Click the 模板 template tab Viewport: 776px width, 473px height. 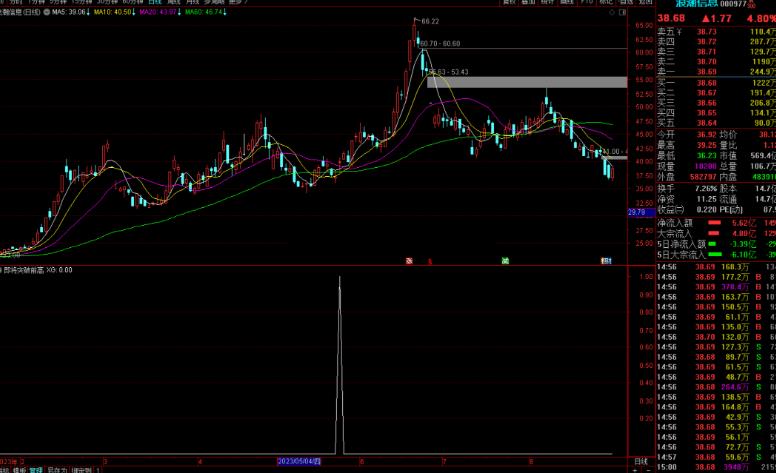[19, 470]
